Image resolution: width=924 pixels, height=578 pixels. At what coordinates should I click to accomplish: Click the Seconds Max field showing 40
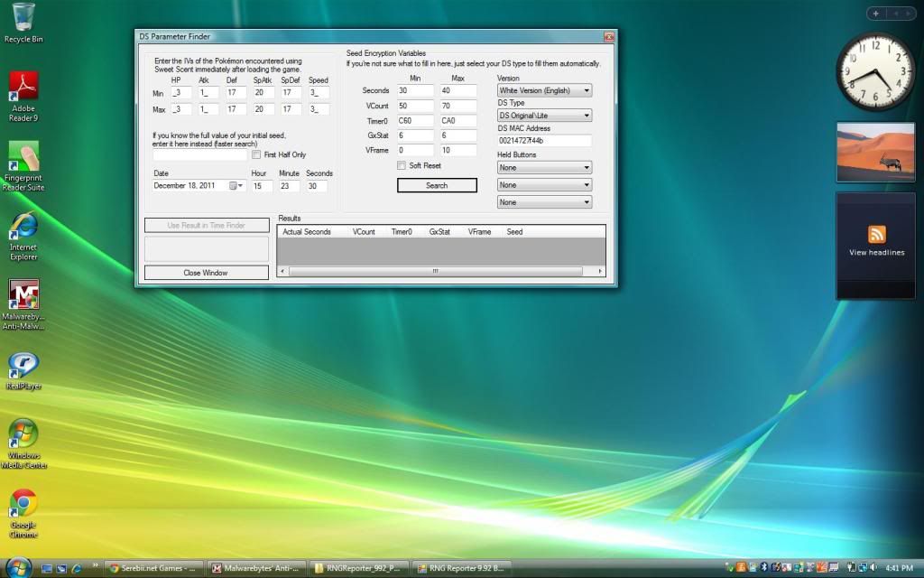coord(457,90)
